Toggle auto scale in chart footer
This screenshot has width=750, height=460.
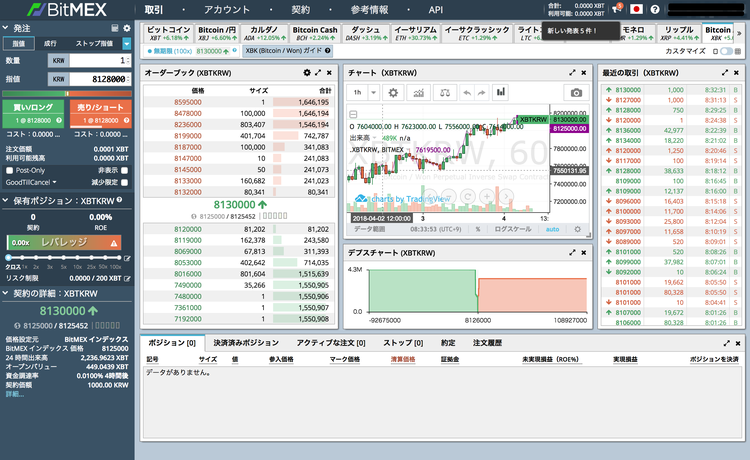pyautogui.click(x=552, y=229)
